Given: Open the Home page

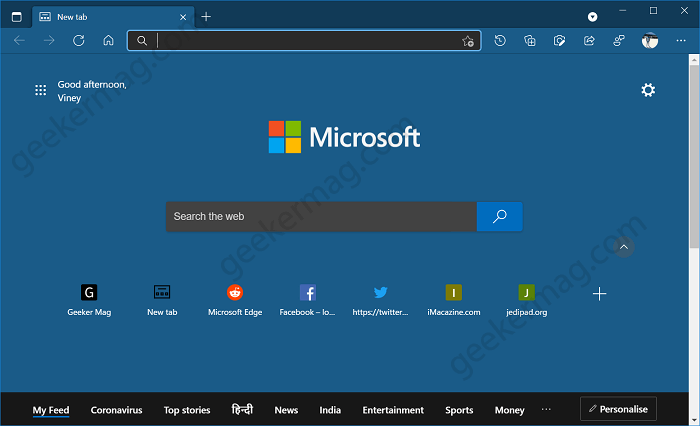Looking at the screenshot, I should (108, 41).
